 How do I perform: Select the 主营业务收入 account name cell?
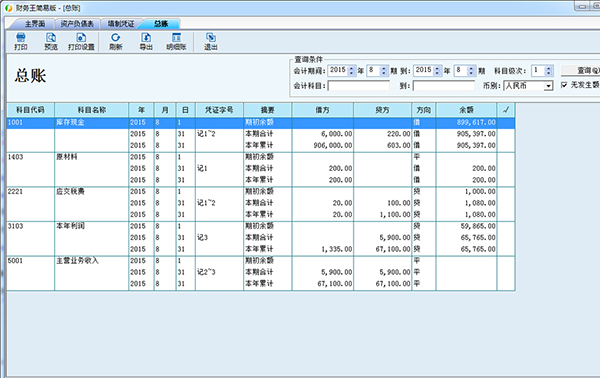point(91,261)
